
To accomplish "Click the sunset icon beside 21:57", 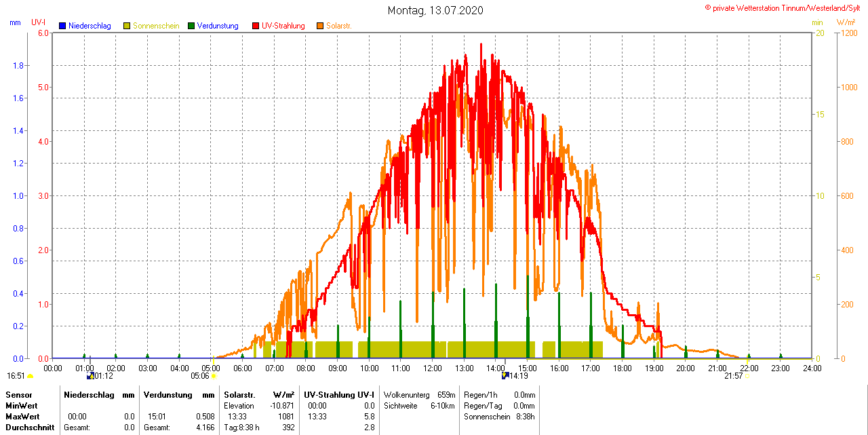I will coord(748,376).
